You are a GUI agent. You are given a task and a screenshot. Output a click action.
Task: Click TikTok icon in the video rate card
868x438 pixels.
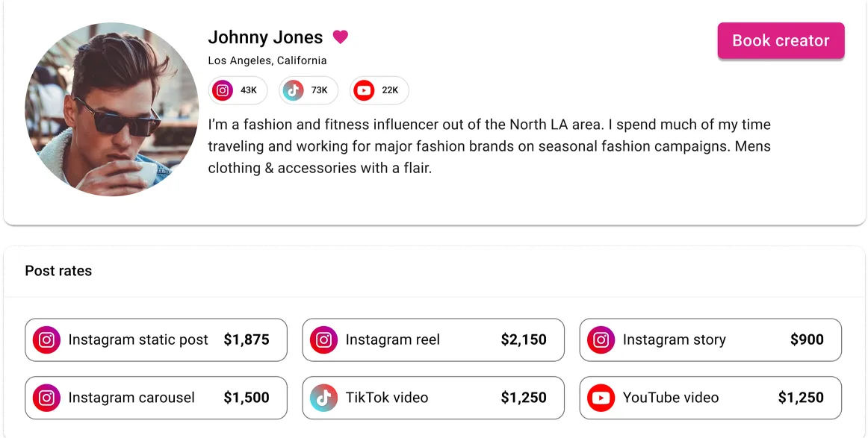(324, 398)
